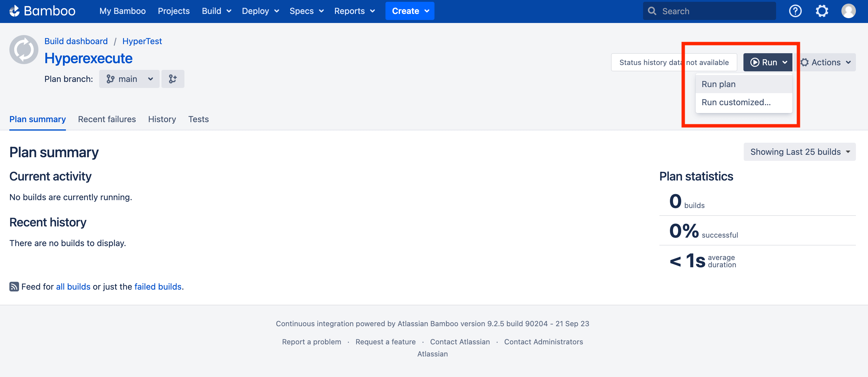This screenshot has width=868, height=377.
Task: Click the RSS feed icon
Action: [14, 286]
